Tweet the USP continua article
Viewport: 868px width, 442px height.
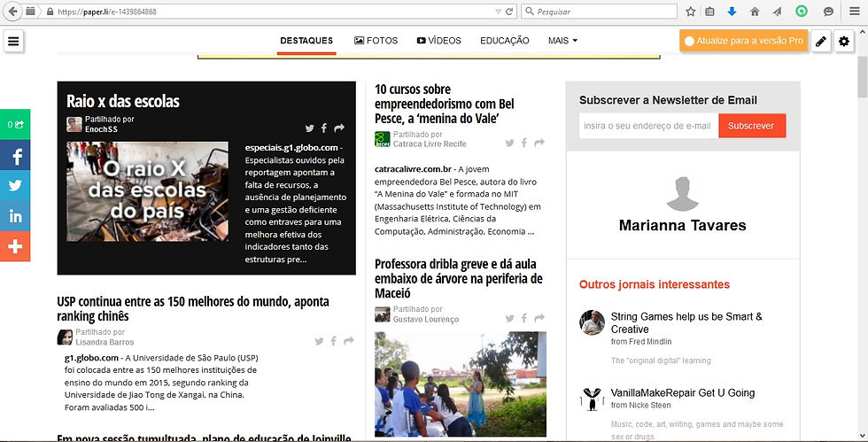coord(319,341)
